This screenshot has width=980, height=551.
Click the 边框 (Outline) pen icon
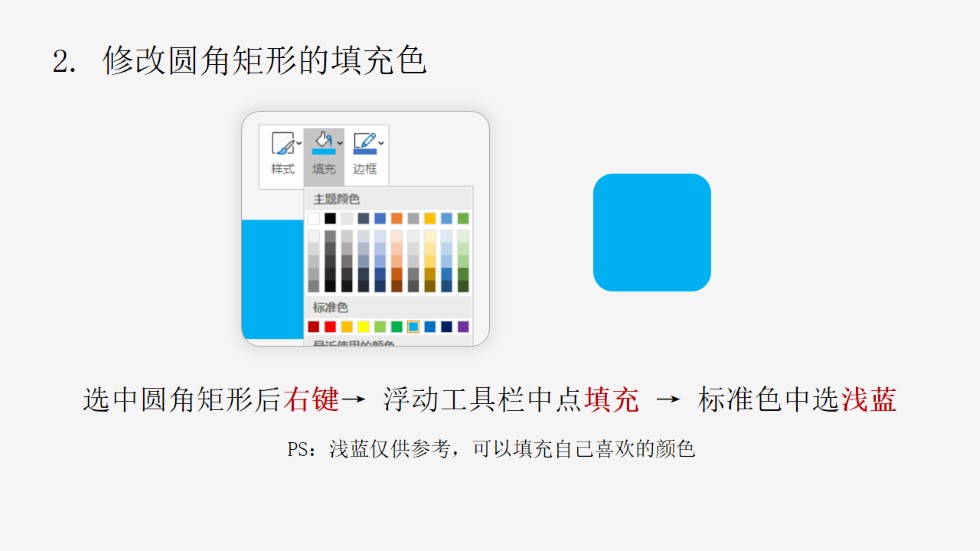[364, 143]
